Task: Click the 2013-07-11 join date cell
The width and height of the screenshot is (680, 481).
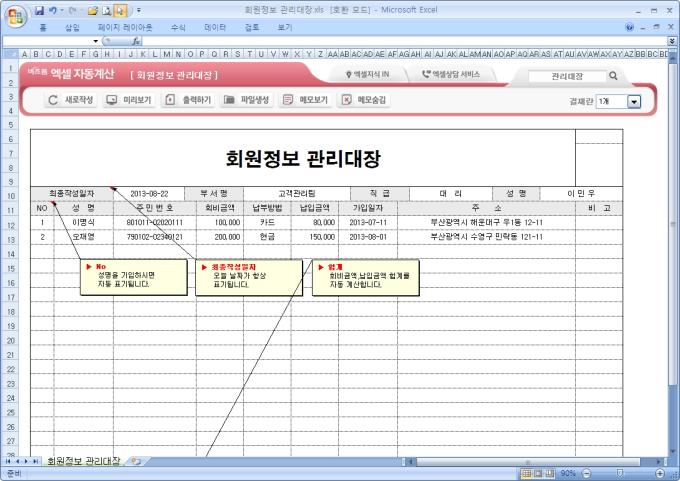Action: coord(368,222)
